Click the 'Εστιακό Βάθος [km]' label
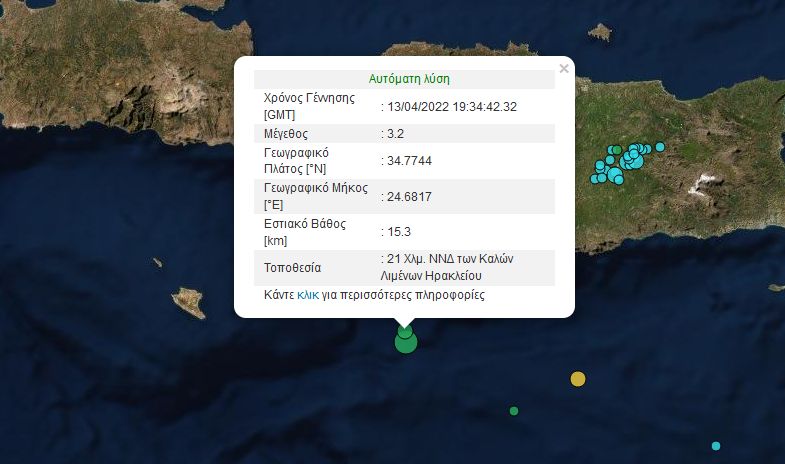The height and width of the screenshot is (464, 785). (x=305, y=232)
